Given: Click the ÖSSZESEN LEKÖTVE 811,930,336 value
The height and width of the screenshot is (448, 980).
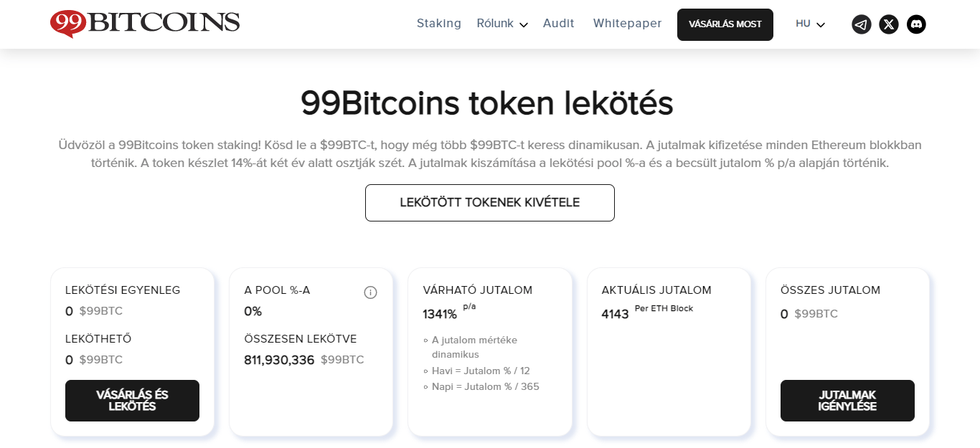Looking at the screenshot, I should pyautogui.click(x=279, y=360).
